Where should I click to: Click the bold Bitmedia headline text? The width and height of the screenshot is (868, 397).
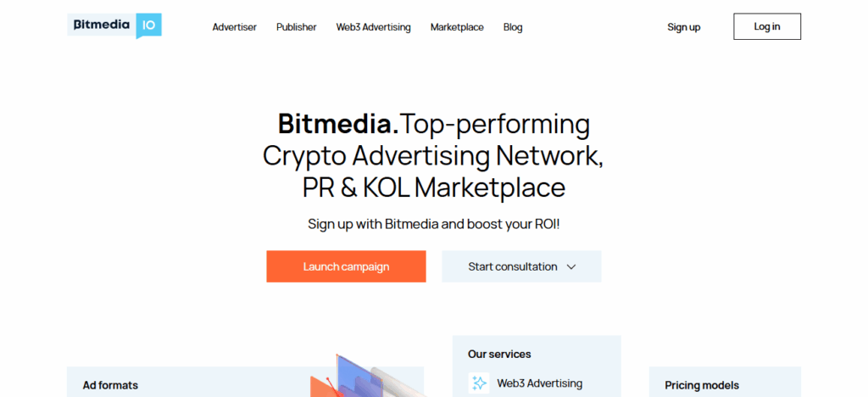pyautogui.click(x=338, y=125)
